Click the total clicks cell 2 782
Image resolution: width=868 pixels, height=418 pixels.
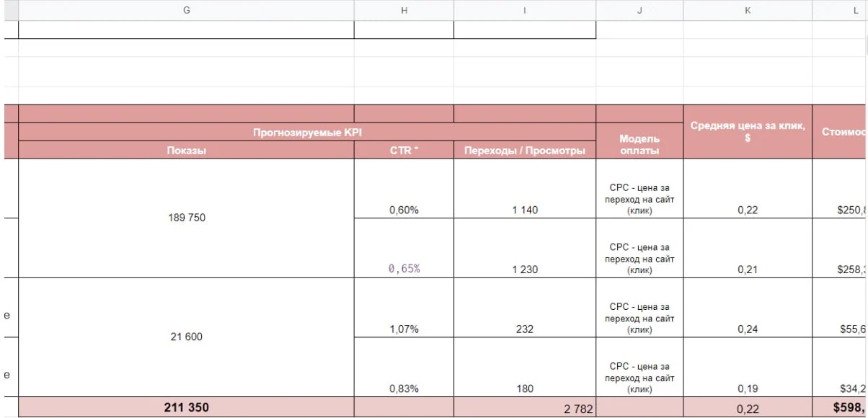[525, 407]
